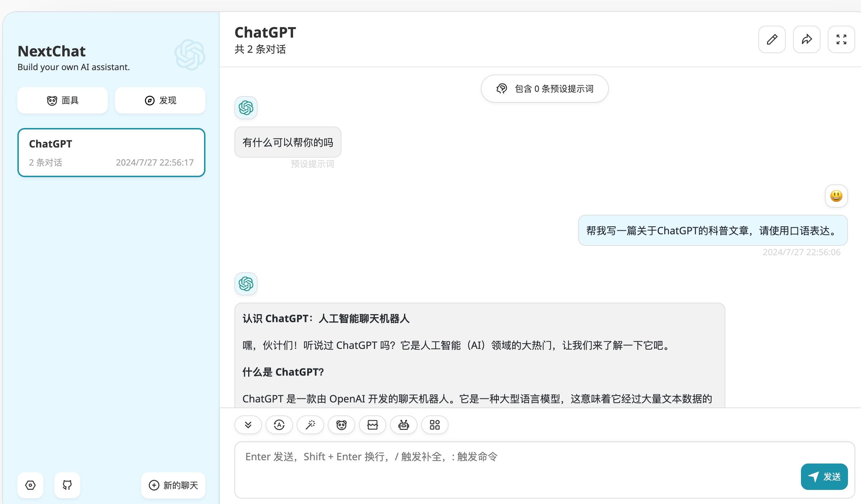861x504 pixels.
Task: Click the pencil icon to rename the chat
Action: [x=772, y=39]
